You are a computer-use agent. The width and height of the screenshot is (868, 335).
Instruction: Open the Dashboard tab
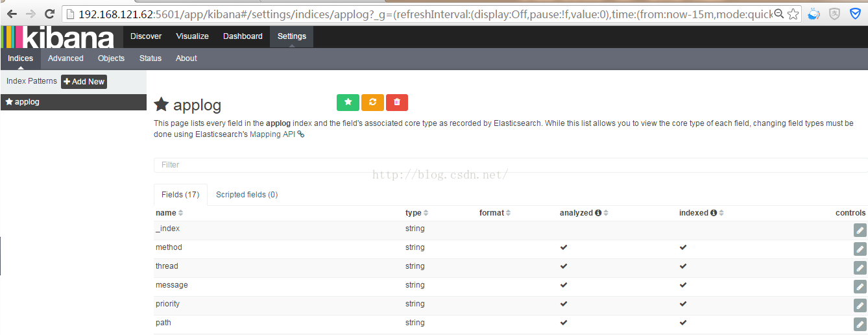[x=243, y=36]
